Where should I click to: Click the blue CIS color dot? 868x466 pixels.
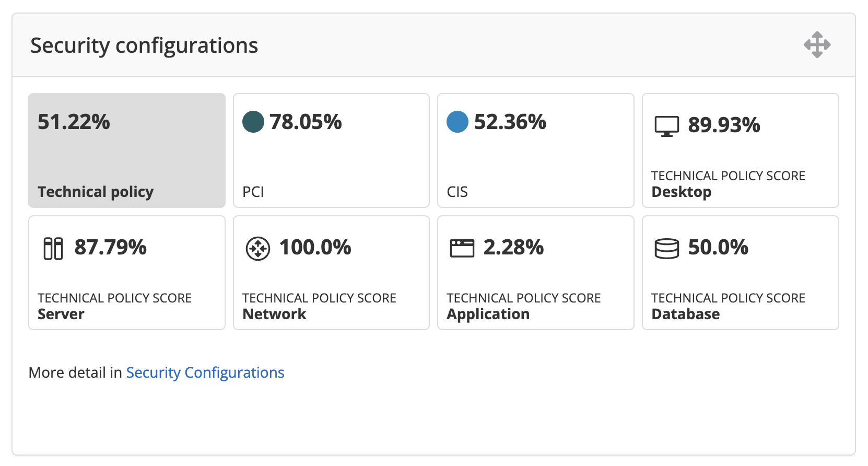coord(458,122)
